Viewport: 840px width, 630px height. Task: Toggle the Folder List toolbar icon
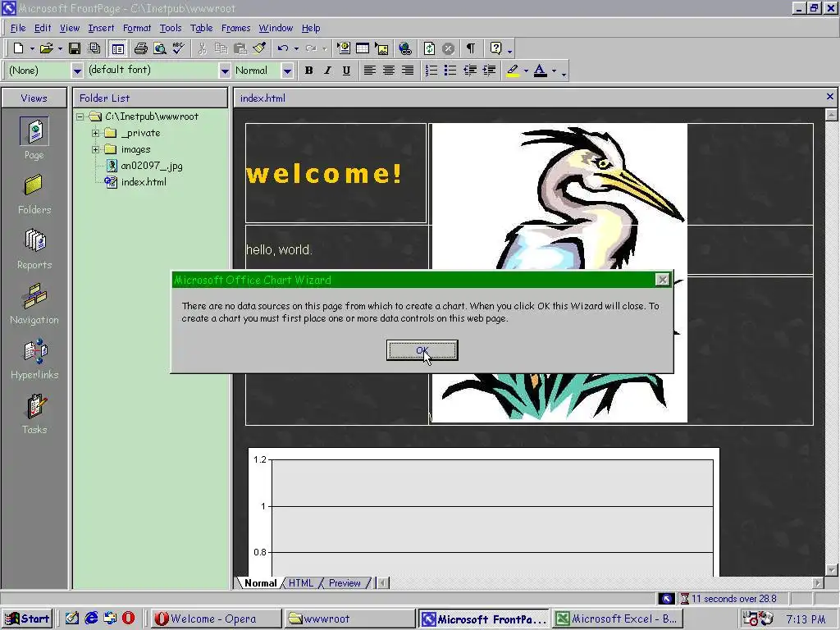[x=118, y=48]
